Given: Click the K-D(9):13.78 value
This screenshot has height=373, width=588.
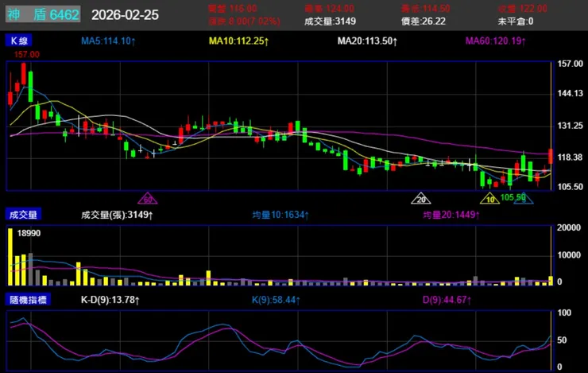Looking at the screenshot, I should tap(110, 300).
